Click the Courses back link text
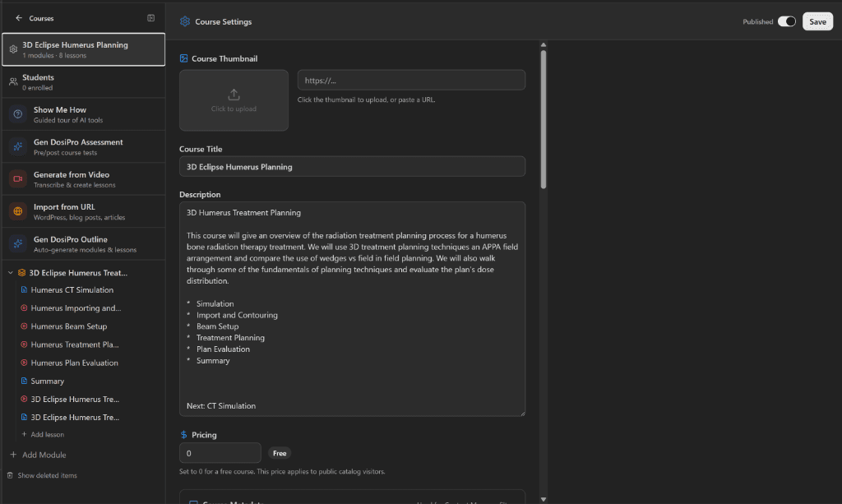The image size is (842, 504). (x=41, y=18)
